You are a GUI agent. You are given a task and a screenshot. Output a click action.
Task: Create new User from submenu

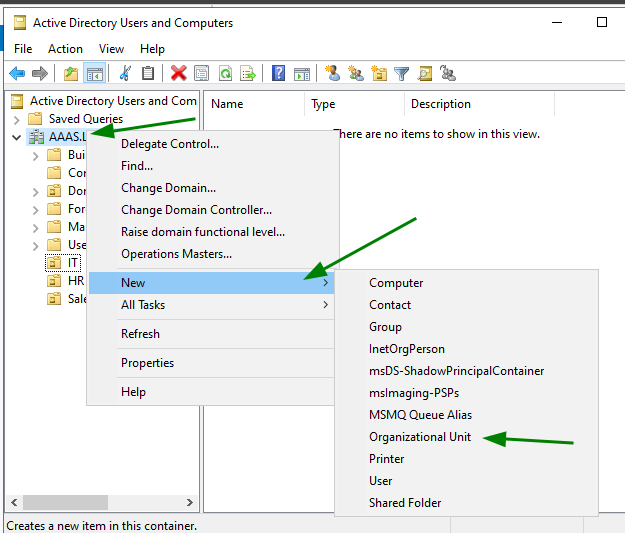click(x=466, y=481)
